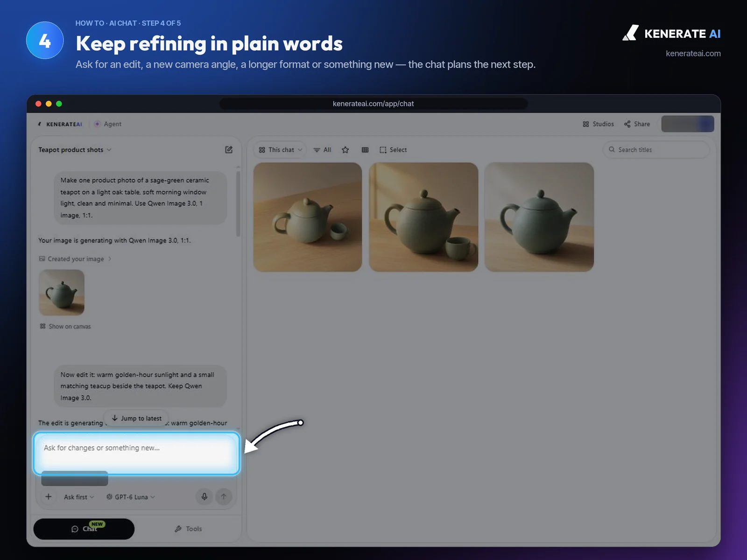Click the browser address bar kenerateai.com/app/chat
The image size is (747, 560).
pyautogui.click(x=373, y=104)
